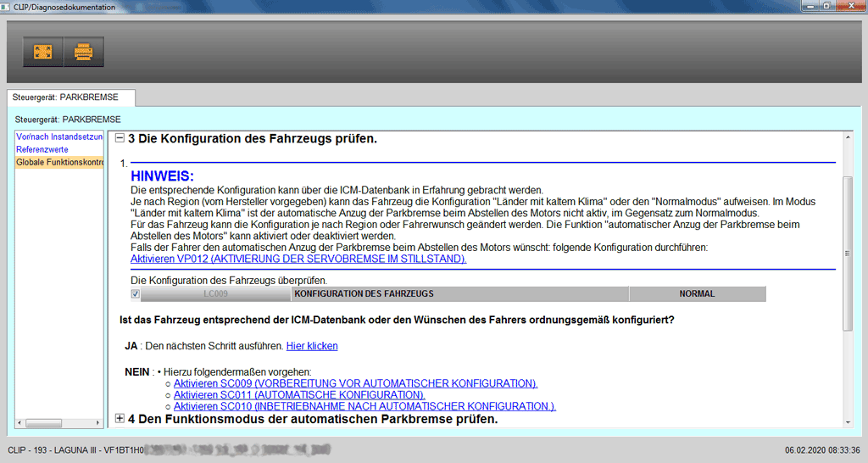
Task: Minimize the CLIP Diagnosedokumentation window
Action: click(810, 5)
